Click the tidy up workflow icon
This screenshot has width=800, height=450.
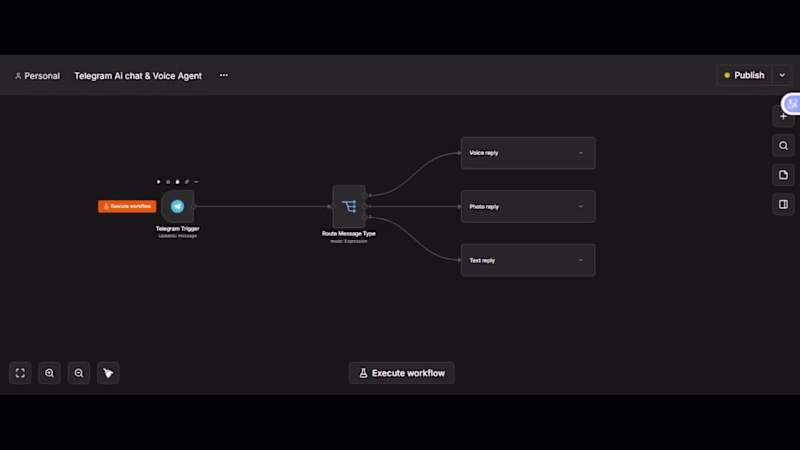tap(108, 373)
